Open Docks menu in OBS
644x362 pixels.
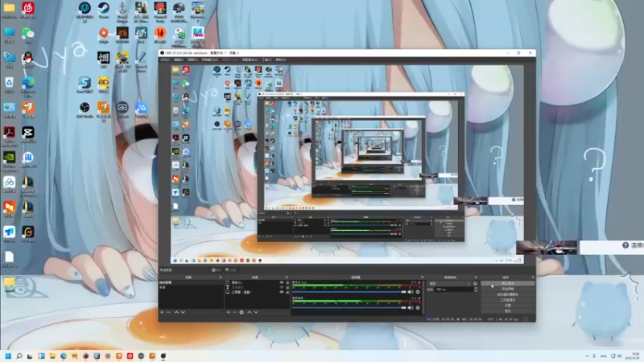209,60
